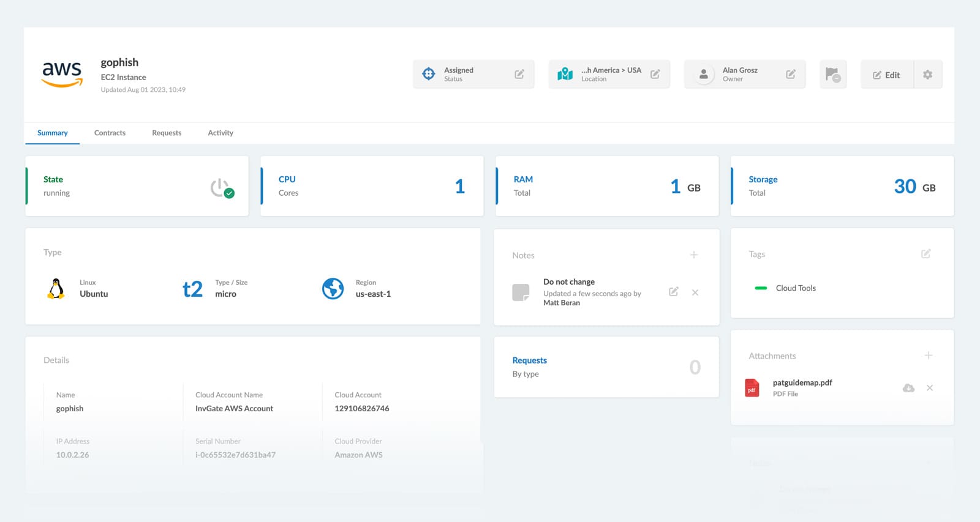Edit the Do not change note
Image resolution: width=980 pixels, height=522 pixels.
pyautogui.click(x=673, y=292)
